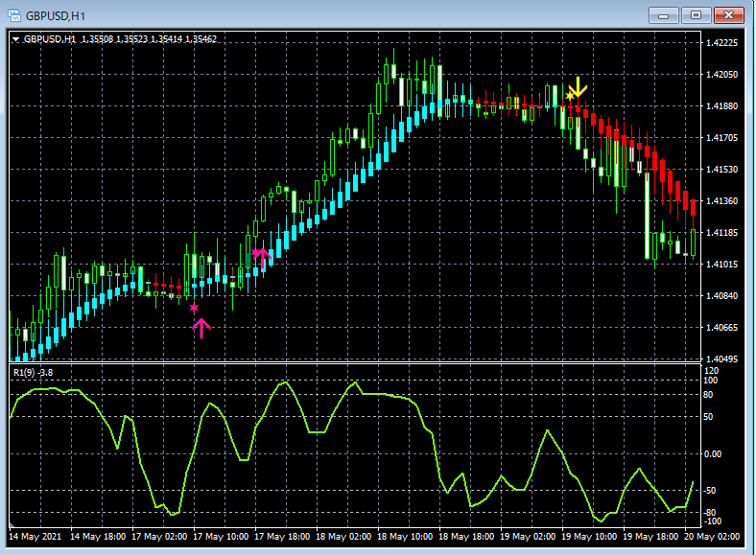Click the lowest pink up arrow signal
This screenshot has height=555, width=756.
pyautogui.click(x=201, y=328)
